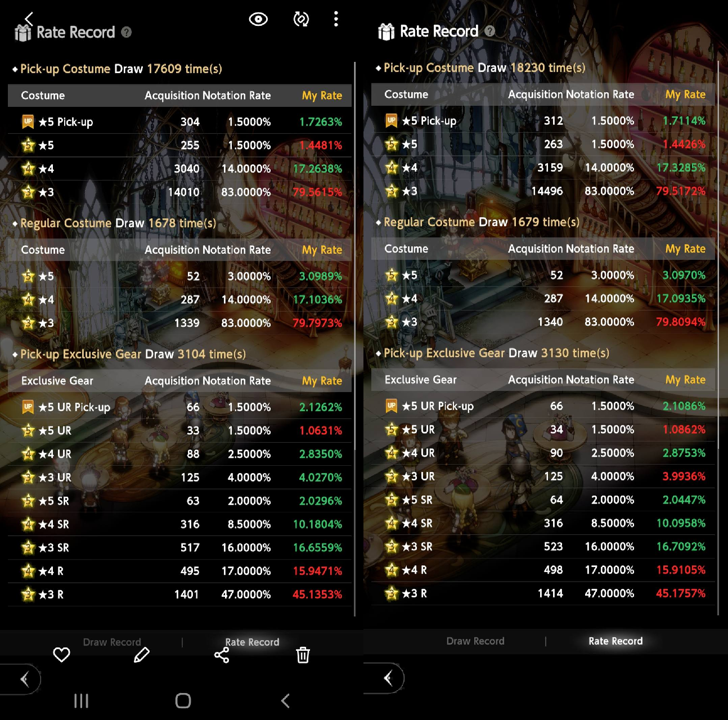Viewport: 728px width, 720px height.
Task: Click the rate value "17.2638%"
Action: pos(317,168)
